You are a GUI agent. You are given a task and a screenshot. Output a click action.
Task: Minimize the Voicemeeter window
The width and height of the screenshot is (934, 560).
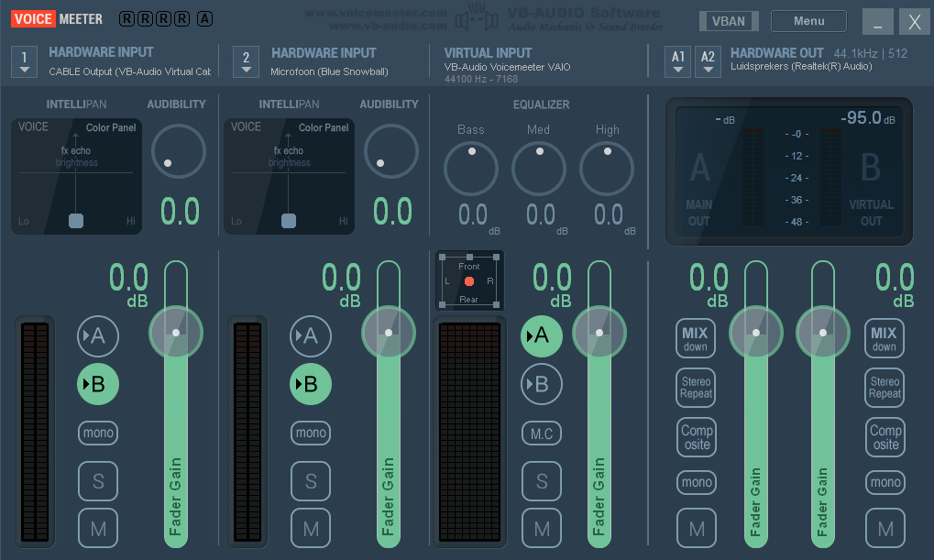878,22
